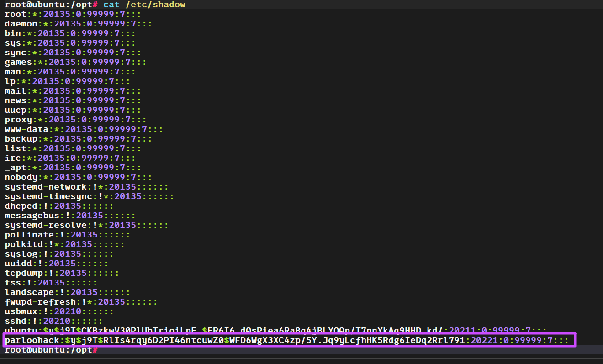Click the sshd shadow entry
The width and height of the screenshot is (603, 364).
53,321
